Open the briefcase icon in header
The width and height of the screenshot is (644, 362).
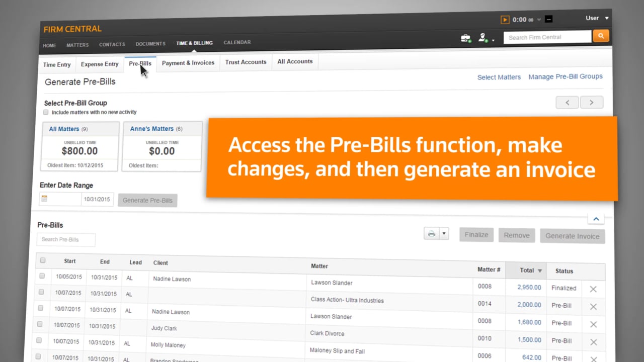coord(465,38)
